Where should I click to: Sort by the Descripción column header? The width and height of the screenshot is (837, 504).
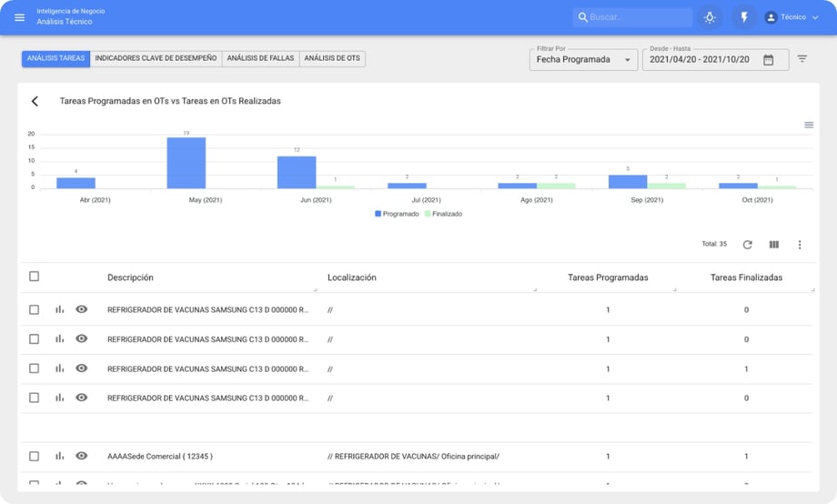[130, 277]
